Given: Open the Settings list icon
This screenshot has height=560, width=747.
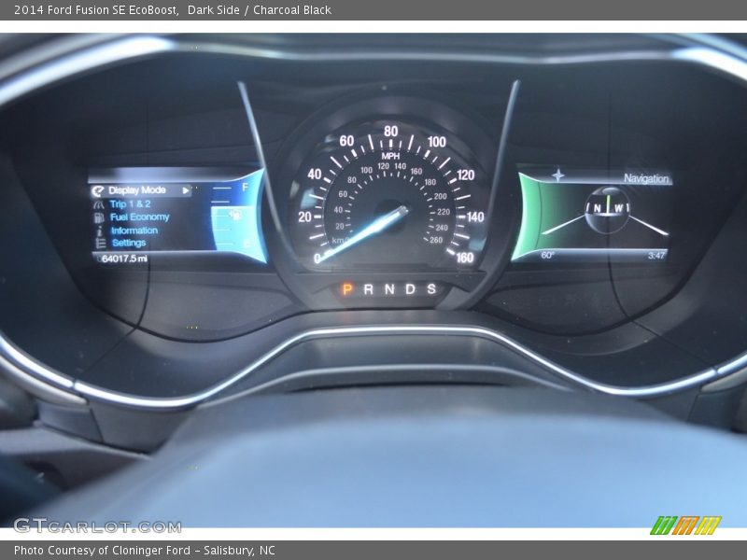Looking at the screenshot, I should [x=99, y=243].
